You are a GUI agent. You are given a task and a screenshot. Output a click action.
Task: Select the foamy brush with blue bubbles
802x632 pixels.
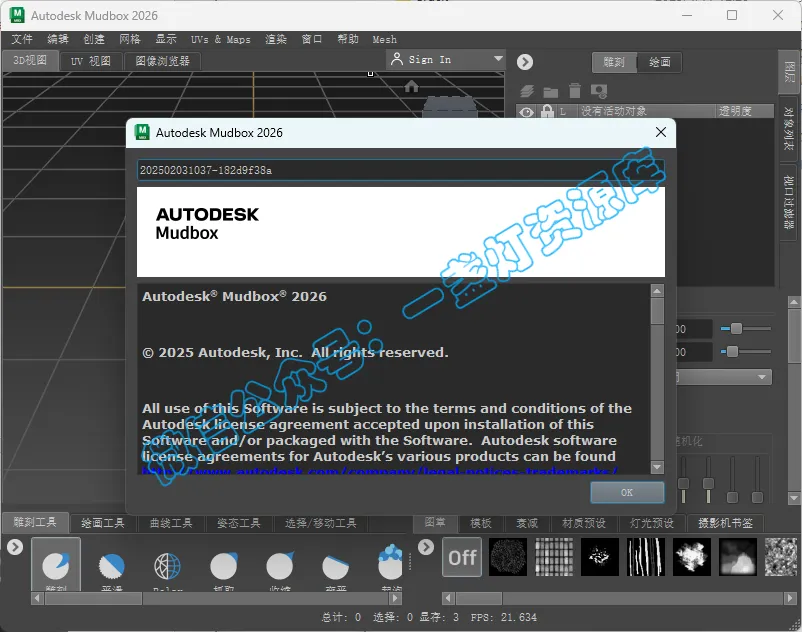pos(390,561)
